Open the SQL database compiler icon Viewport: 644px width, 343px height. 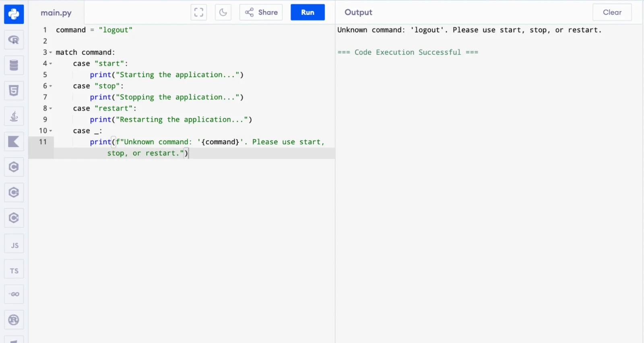(x=14, y=65)
